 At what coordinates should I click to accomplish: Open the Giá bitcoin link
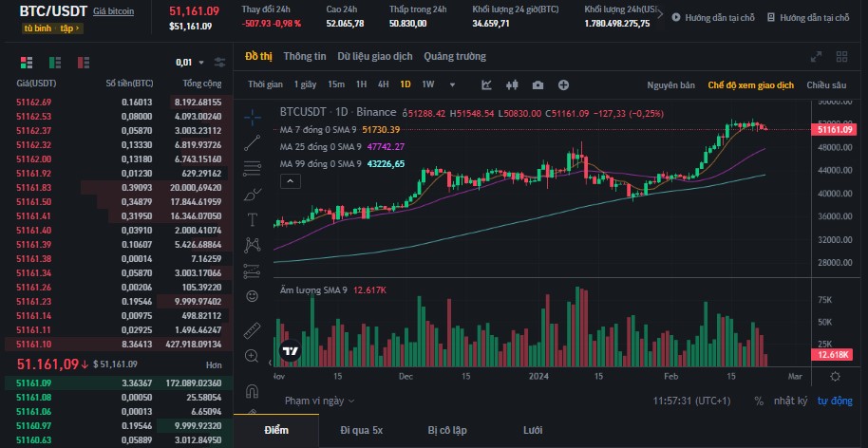[113, 11]
